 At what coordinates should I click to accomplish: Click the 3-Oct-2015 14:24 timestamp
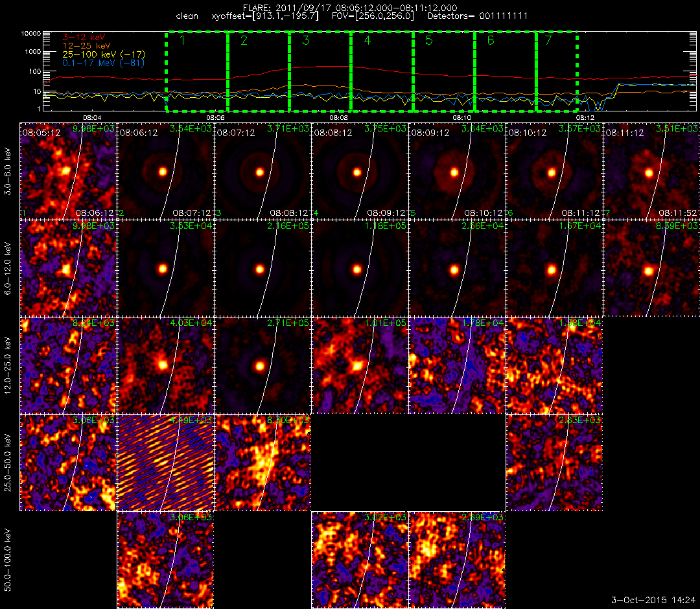(653, 600)
